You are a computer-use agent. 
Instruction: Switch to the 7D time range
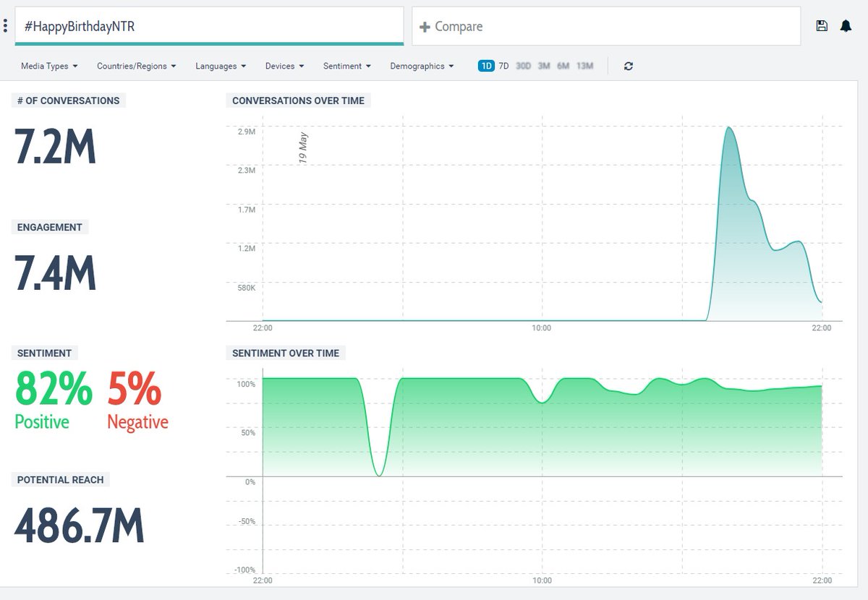(504, 66)
